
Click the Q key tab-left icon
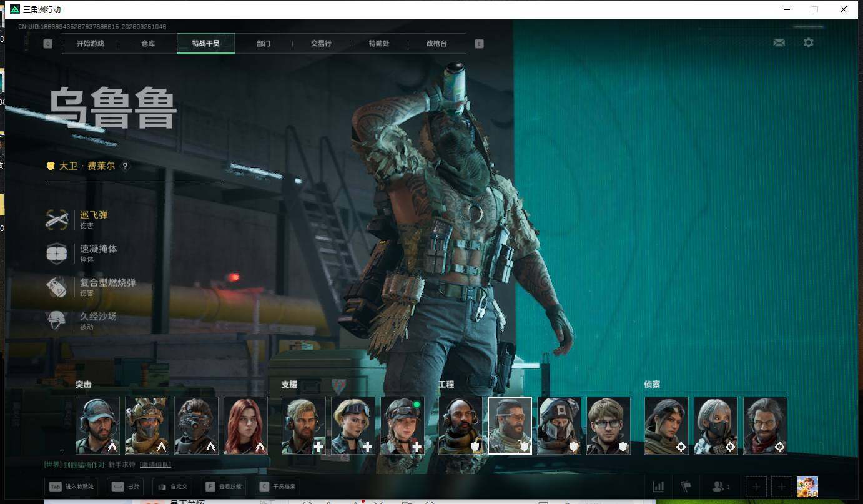(x=48, y=44)
